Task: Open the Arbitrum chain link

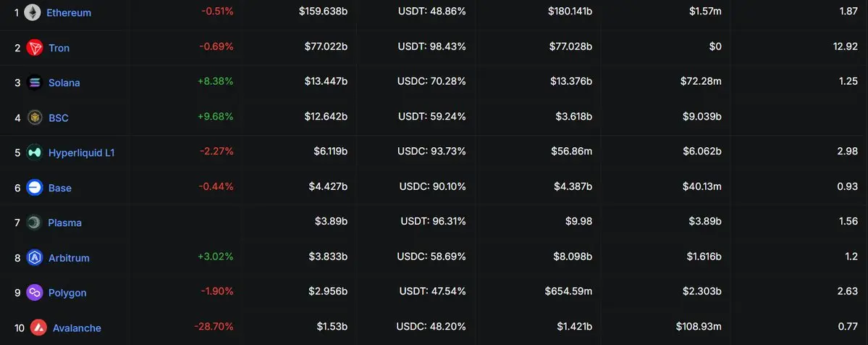Action: 69,258
